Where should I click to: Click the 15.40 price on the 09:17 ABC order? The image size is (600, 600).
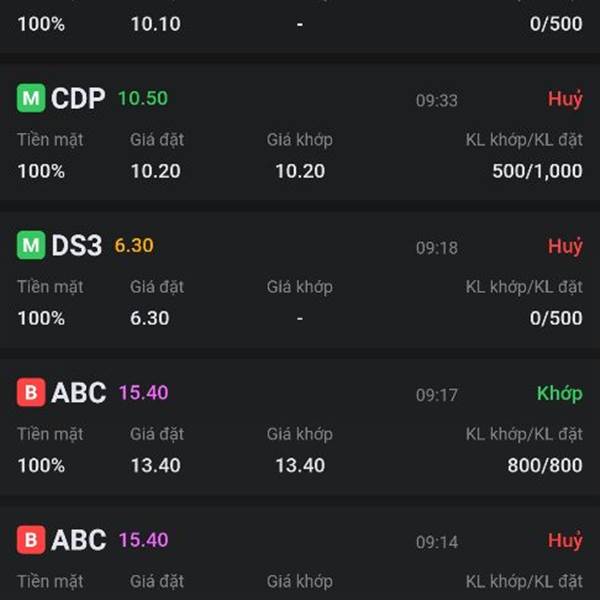tap(143, 393)
